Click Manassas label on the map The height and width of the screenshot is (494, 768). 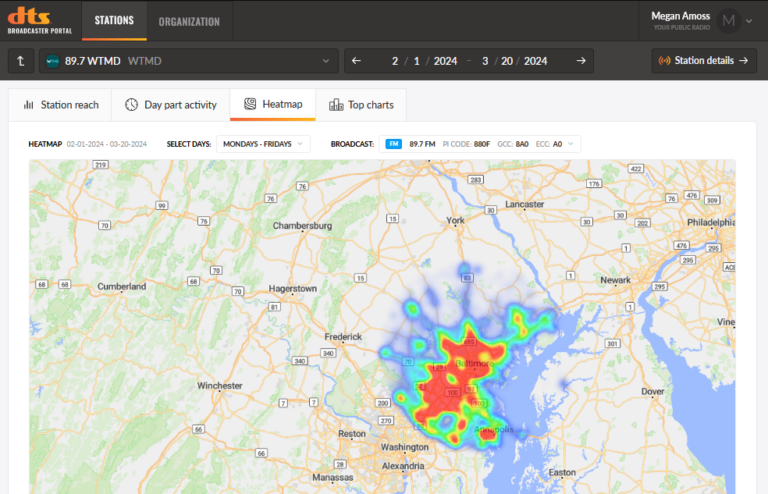333,477
